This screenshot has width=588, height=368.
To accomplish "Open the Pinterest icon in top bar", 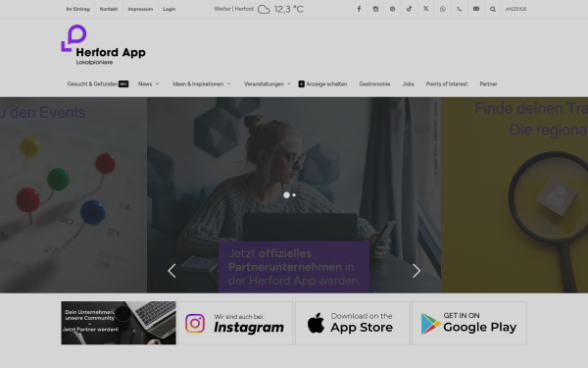I will point(392,9).
